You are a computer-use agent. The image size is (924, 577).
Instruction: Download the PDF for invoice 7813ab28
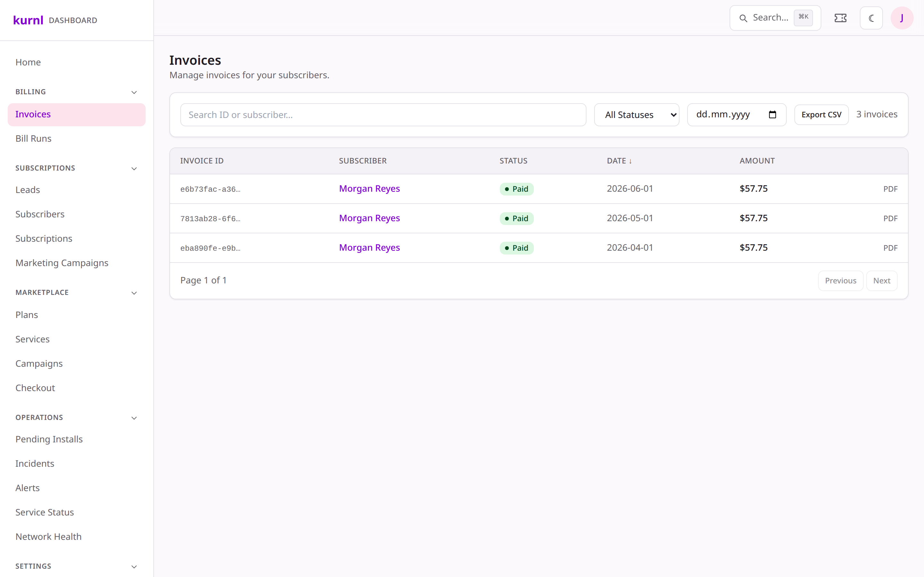tap(890, 218)
